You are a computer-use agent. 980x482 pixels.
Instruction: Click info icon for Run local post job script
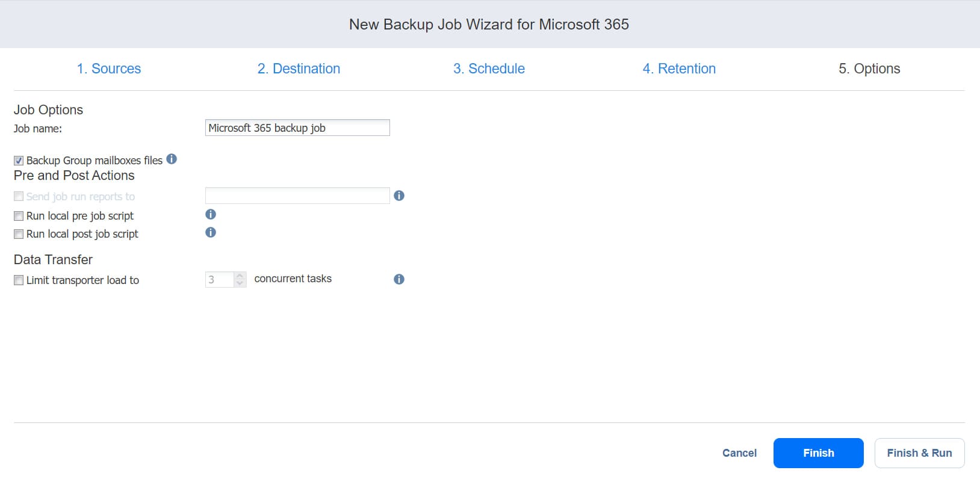[210, 232]
